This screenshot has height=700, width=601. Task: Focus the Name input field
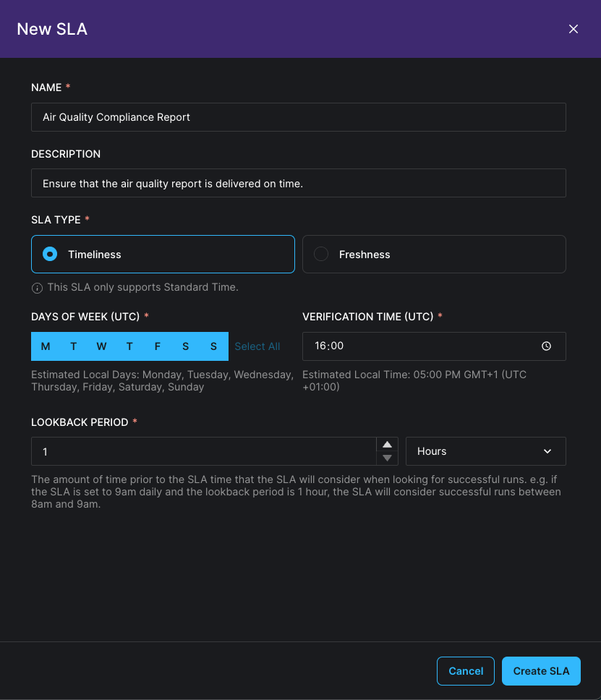click(298, 117)
